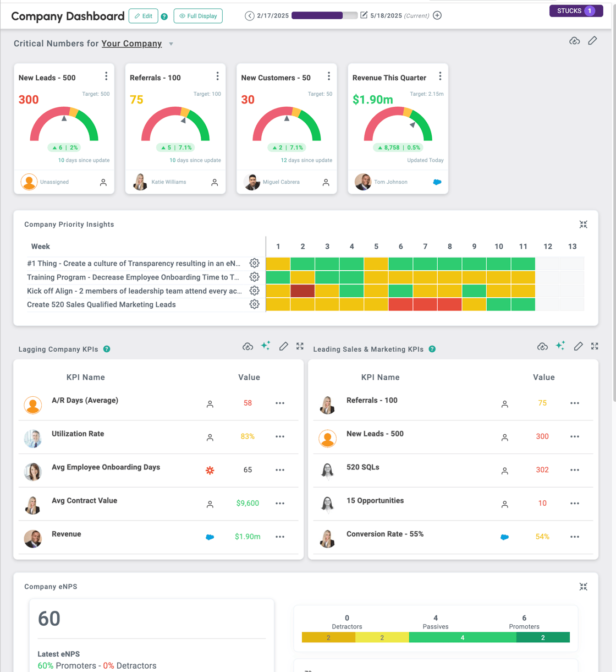The height and width of the screenshot is (672, 616).
Task: Click the add period plus icon after 5/18/2025
Action: click(437, 15)
